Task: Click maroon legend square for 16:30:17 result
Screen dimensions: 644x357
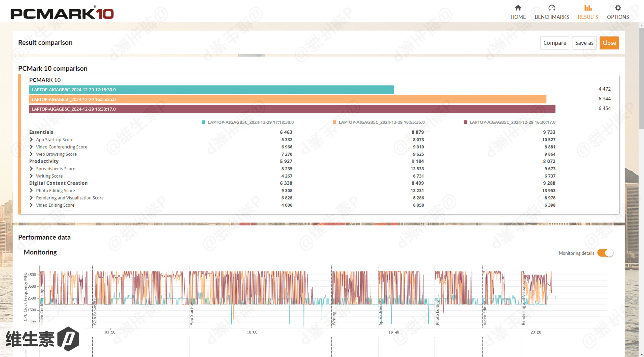Action: 465,122
